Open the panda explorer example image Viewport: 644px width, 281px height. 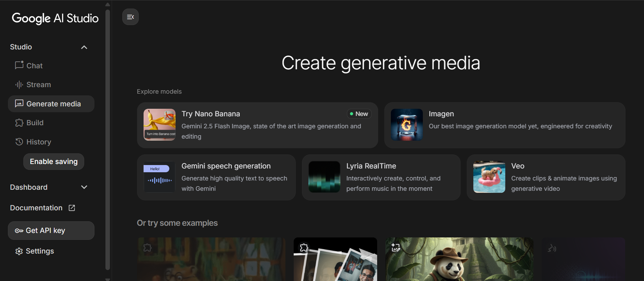pyautogui.click(x=459, y=259)
